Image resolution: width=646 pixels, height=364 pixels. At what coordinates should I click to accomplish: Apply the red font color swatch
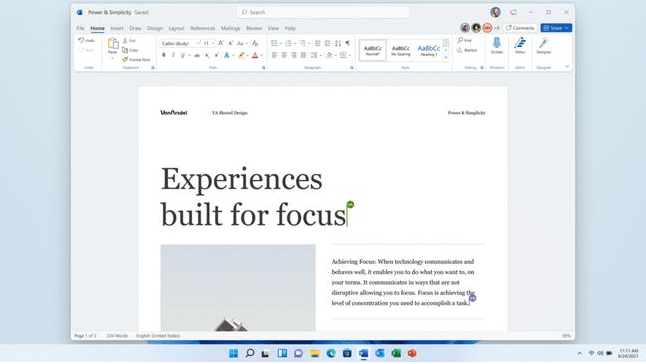[255, 55]
